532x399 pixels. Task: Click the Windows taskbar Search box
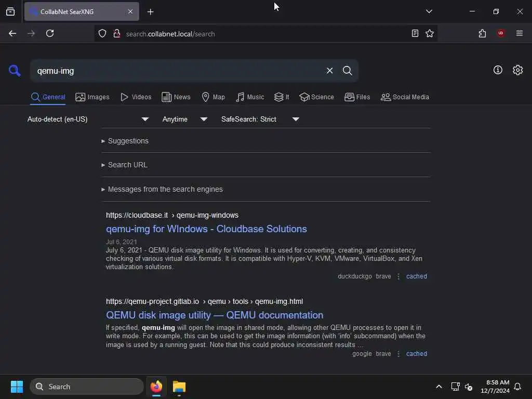pyautogui.click(x=87, y=387)
